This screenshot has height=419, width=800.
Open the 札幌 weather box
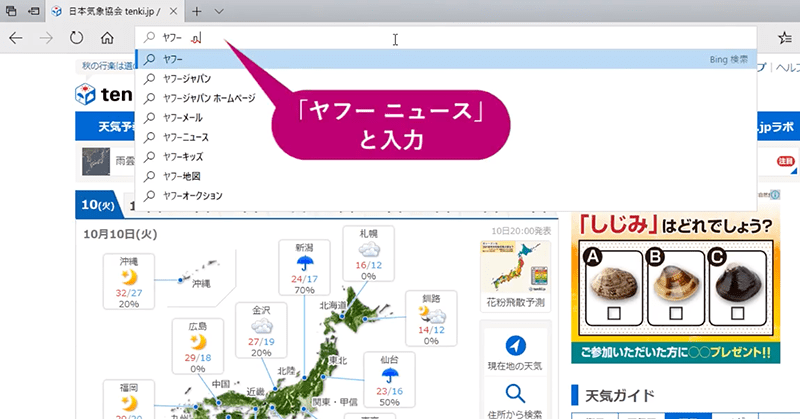368,254
